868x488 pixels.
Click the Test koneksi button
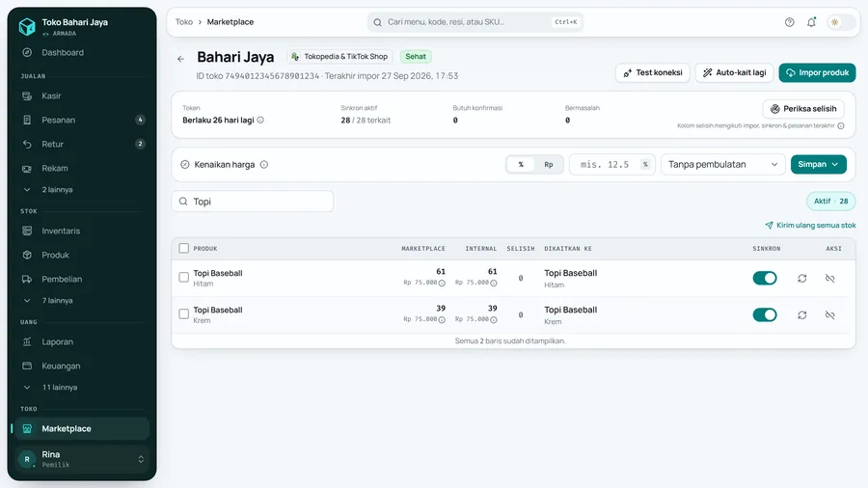point(653,72)
